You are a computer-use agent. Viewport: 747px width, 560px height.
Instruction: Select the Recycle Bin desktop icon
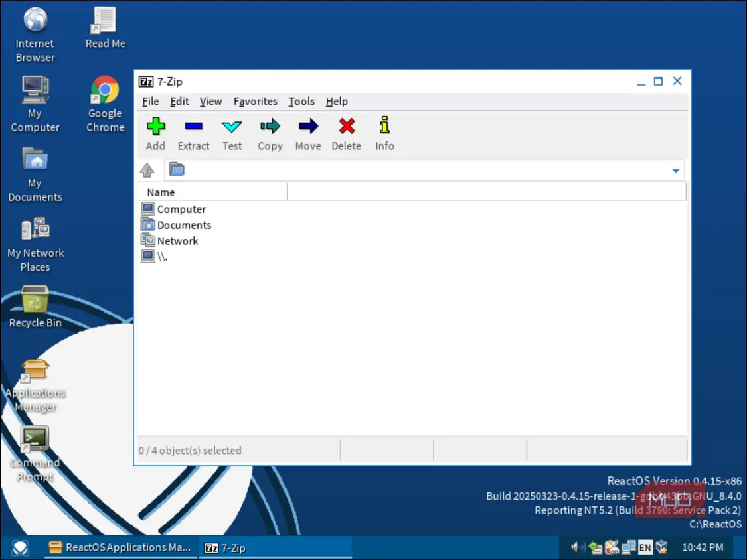[35, 307]
